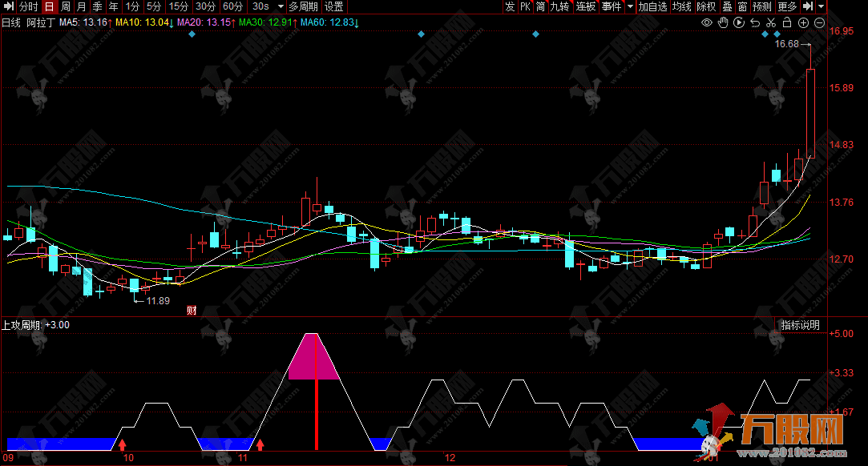
Task: Click the undo arrow icon
Action: [755, 22]
